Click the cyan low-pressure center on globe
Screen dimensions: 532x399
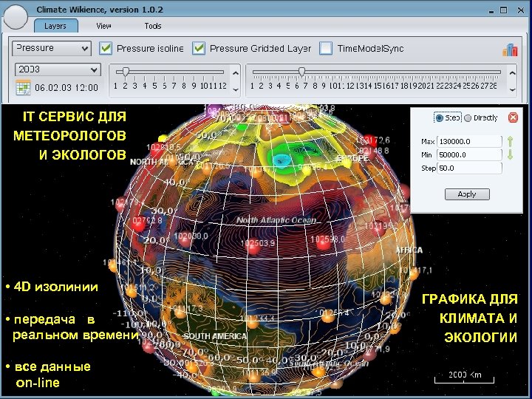[281, 160]
